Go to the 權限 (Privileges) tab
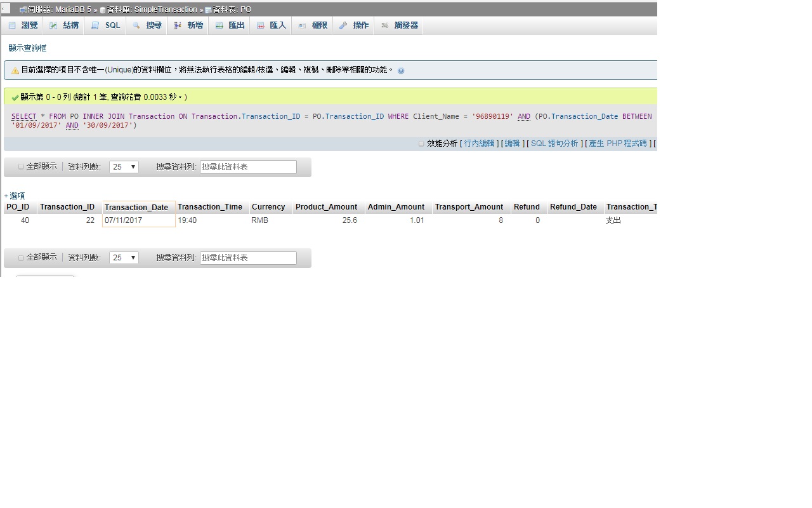Viewport: 812px width, 508px height. [313, 25]
